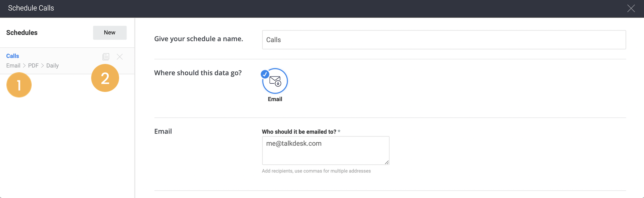Select the Email envelope destination icon

275,81
